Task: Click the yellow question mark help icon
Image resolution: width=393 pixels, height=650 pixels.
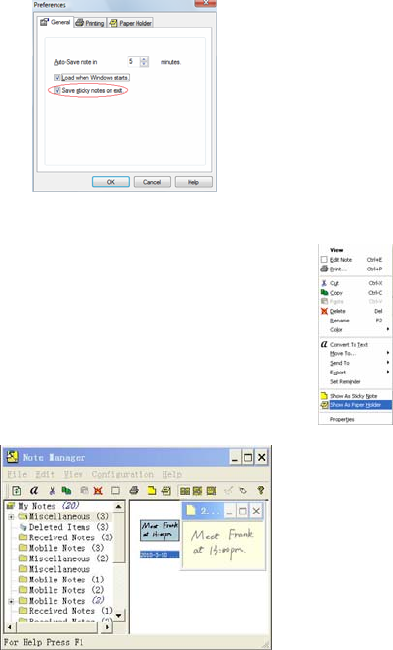Action: pyautogui.click(x=261, y=490)
